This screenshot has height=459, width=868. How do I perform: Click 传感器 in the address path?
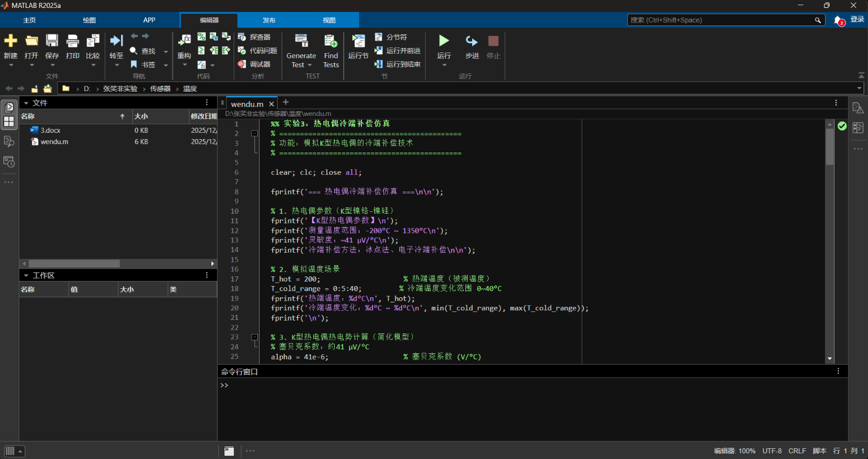coord(160,89)
